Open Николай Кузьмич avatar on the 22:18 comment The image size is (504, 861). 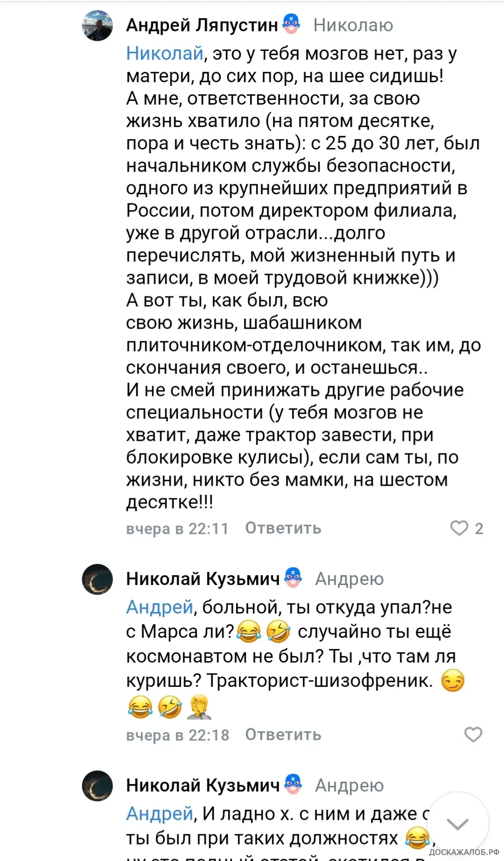pyautogui.click(x=97, y=579)
